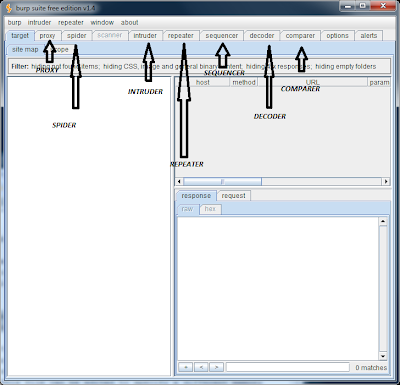Open the about menu
This screenshot has width=400, height=385.
(x=129, y=23)
